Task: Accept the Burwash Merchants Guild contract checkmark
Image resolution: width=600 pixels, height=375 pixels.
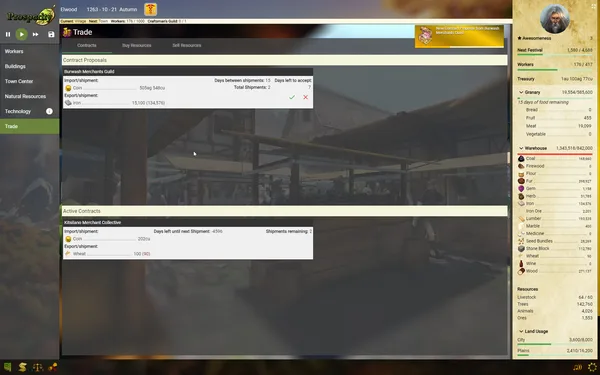Action: [292, 97]
